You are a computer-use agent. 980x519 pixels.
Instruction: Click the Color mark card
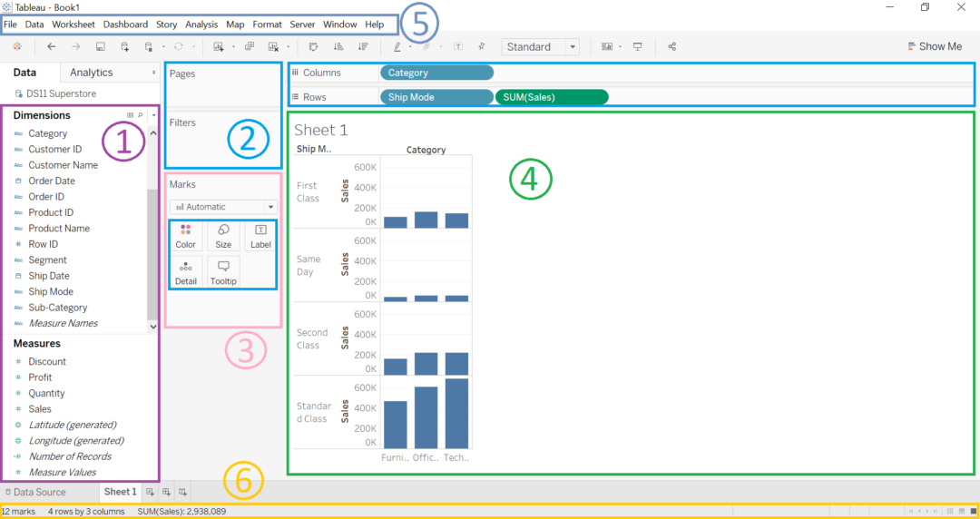point(186,237)
